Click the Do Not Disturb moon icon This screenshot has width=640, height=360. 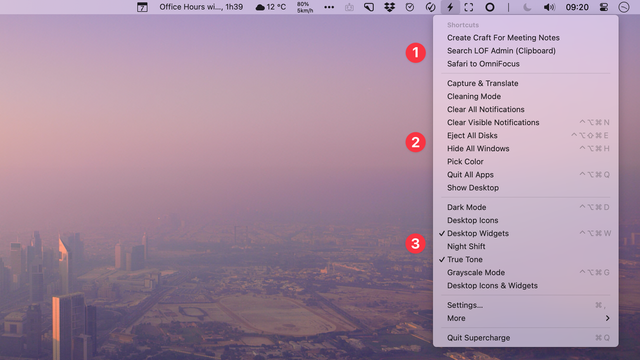click(527, 7)
